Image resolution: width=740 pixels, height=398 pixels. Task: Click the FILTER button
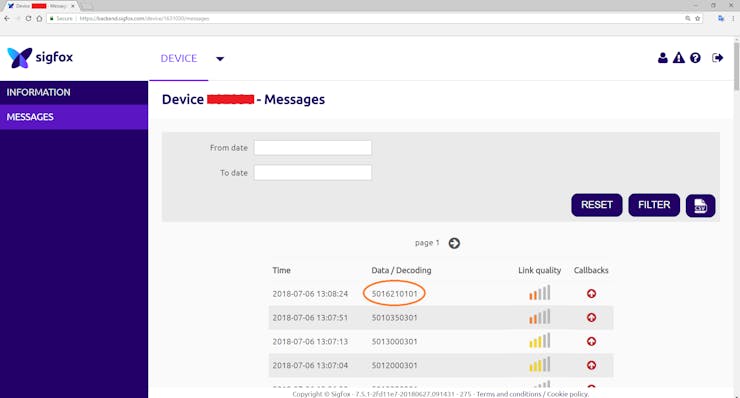point(654,205)
